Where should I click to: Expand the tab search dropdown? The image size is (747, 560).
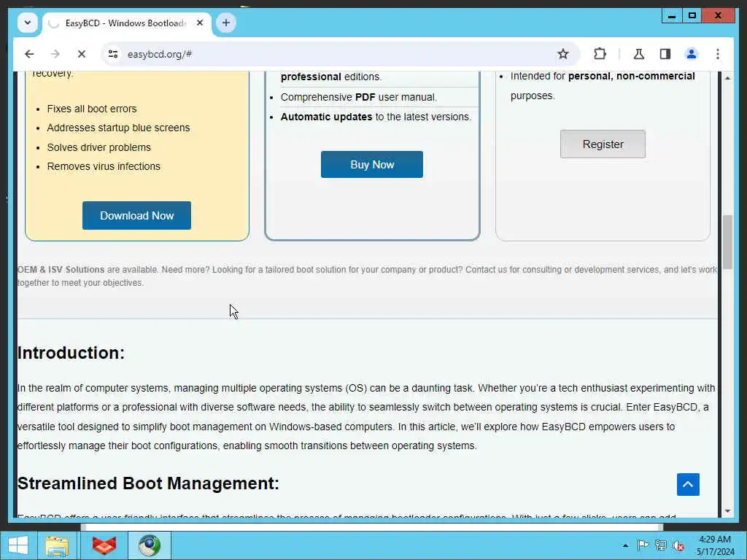[x=28, y=23]
